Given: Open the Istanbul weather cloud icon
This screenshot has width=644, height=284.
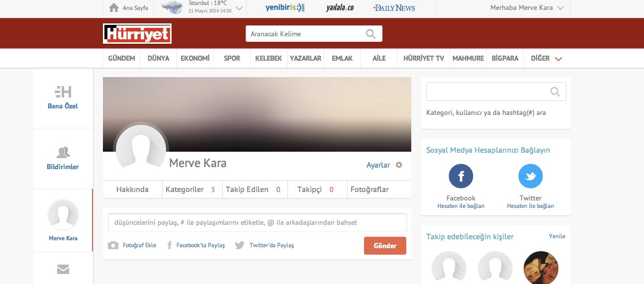Looking at the screenshot, I should [x=172, y=7].
